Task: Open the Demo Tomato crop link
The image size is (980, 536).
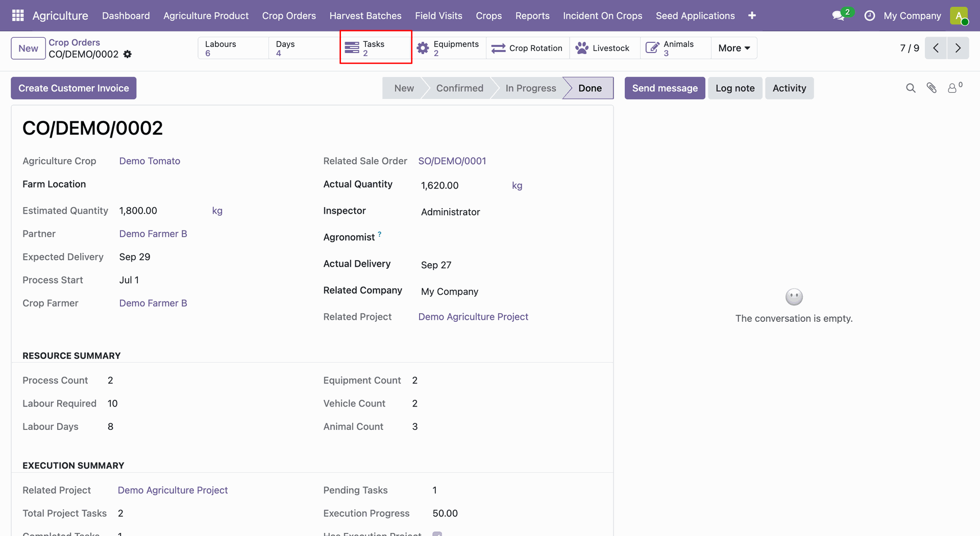Action: point(150,161)
